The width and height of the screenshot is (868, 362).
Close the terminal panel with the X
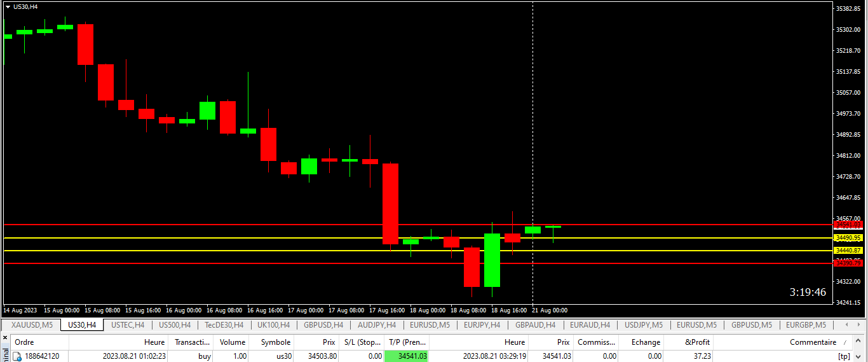click(5, 338)
